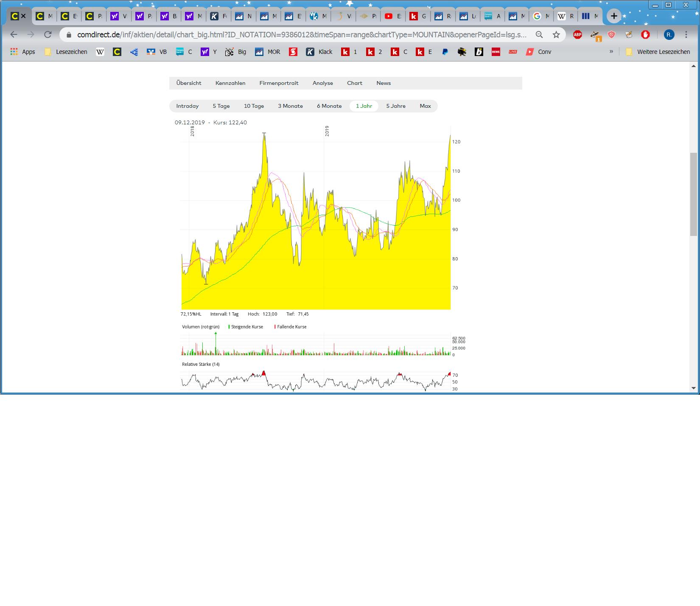Click the Steigende Kurse legend label
The image size is (700, 606).
coord(247,327)
